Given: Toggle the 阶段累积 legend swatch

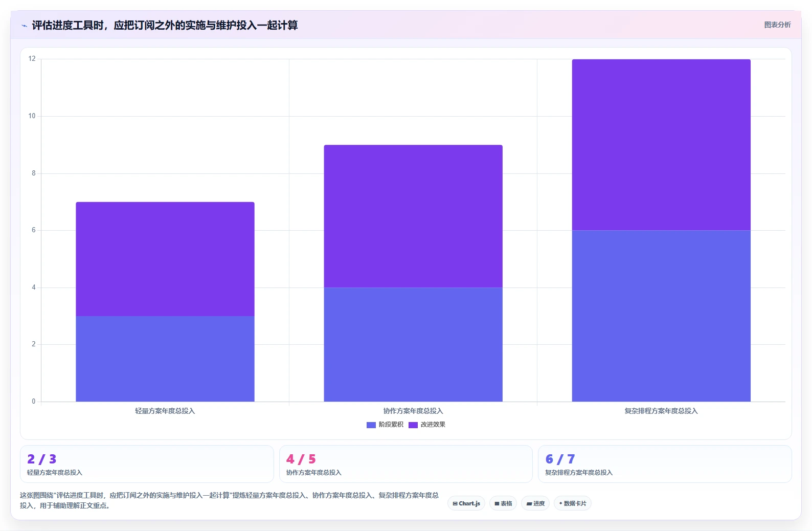Looking at the screenshot, I should [371, 425].
